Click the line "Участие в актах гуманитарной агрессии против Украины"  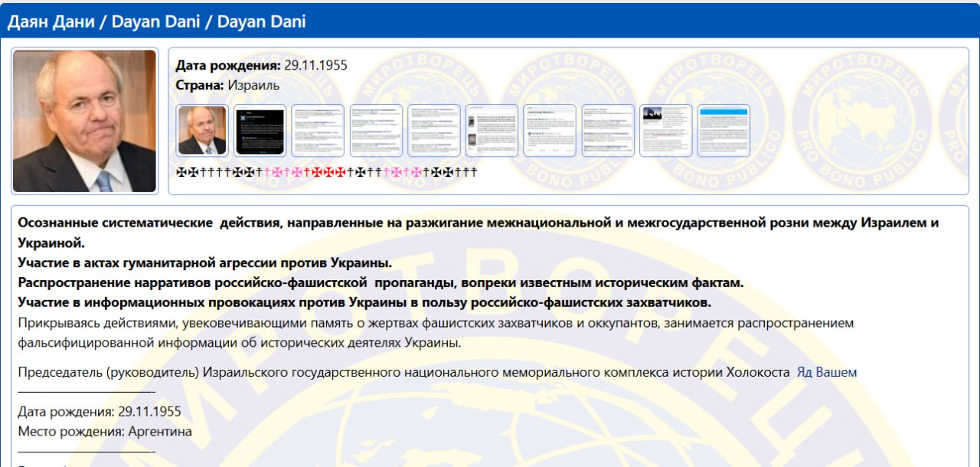coord(205,263)
